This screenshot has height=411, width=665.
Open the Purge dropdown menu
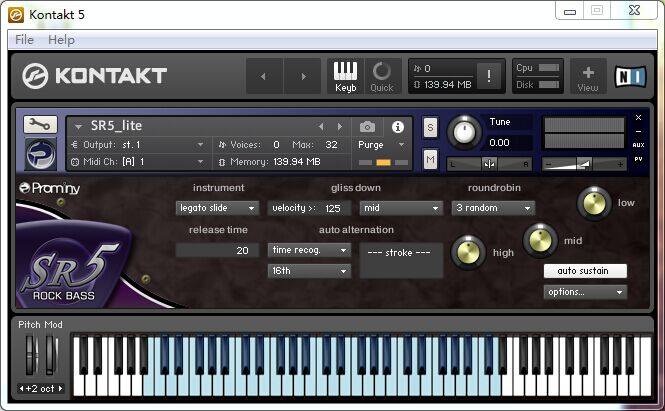click(x=382, y=145)
